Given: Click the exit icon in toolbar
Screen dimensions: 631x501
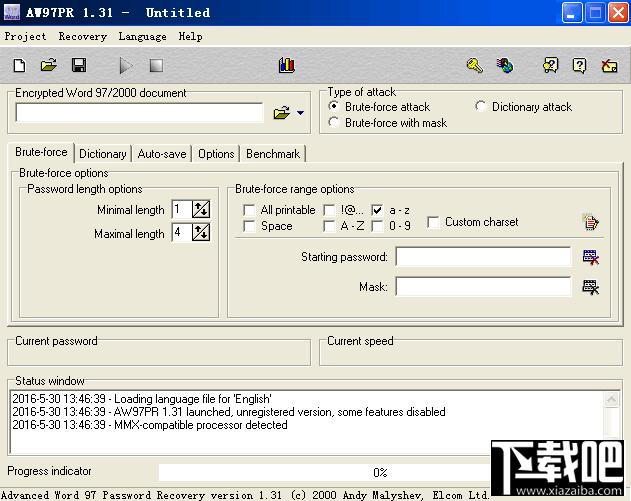Looking at the screenshot, I should (x=609, y=66).
